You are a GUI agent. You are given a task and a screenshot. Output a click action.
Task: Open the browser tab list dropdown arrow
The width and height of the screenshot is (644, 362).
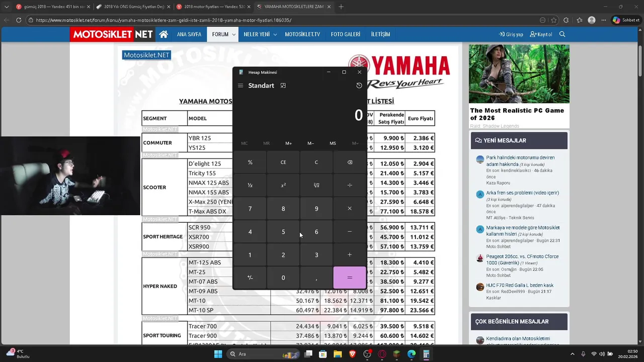[7, 7]
